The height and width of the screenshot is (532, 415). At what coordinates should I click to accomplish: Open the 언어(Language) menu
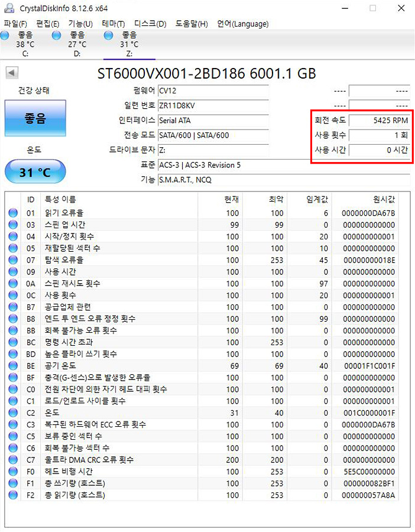pyautogui.click(x=242, y=24)
